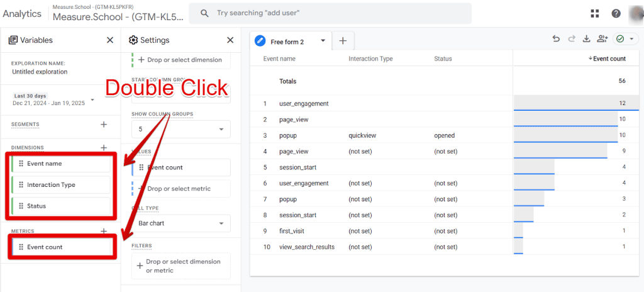Close the Settings panel
The image size is (644, 292).
tap(230, 40)
